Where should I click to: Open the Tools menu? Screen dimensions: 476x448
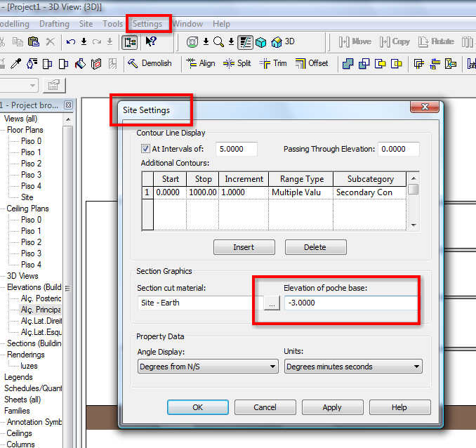112,24
